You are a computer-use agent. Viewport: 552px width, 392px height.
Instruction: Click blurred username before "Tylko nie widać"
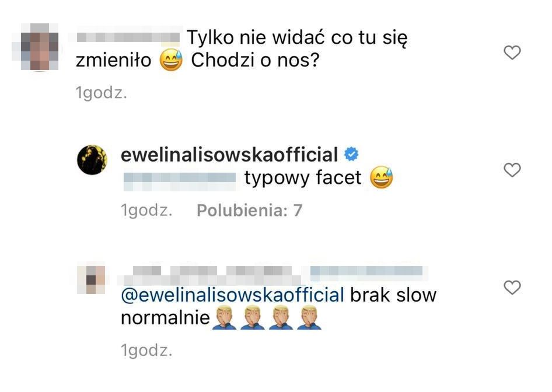pyautogui.click(x=128, y=38)
